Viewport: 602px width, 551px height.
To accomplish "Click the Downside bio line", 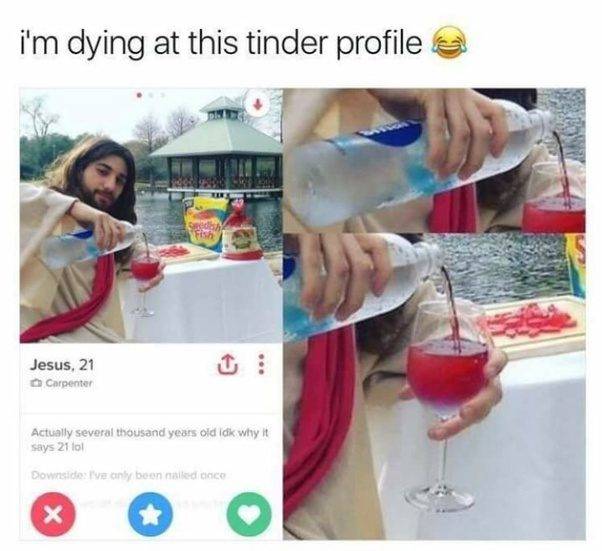I will (128, 475).
